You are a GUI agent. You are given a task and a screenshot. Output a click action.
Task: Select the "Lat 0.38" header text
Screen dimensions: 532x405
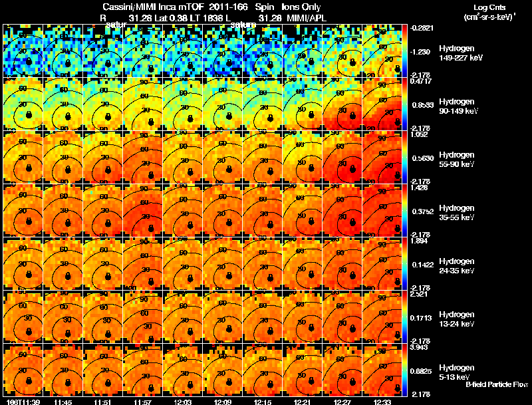click(x=172, y=18)
